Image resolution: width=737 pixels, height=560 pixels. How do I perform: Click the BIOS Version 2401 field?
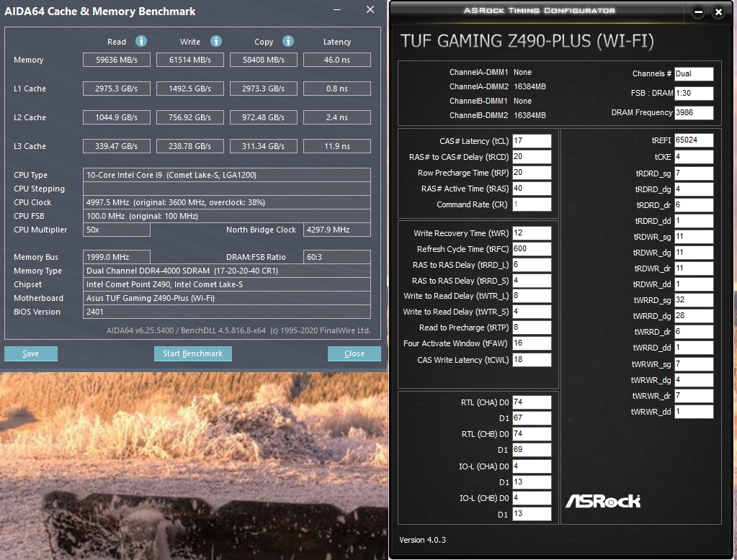click(226, 312)
